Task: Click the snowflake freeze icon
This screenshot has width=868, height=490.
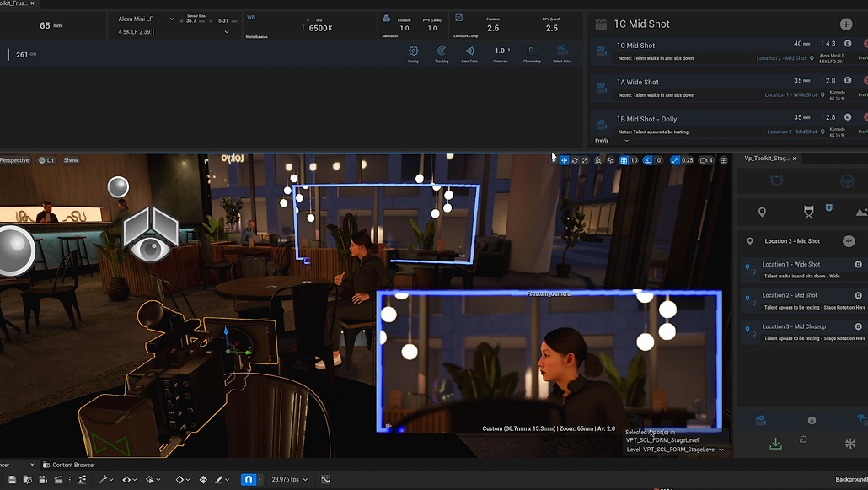Action: [850, 444]
